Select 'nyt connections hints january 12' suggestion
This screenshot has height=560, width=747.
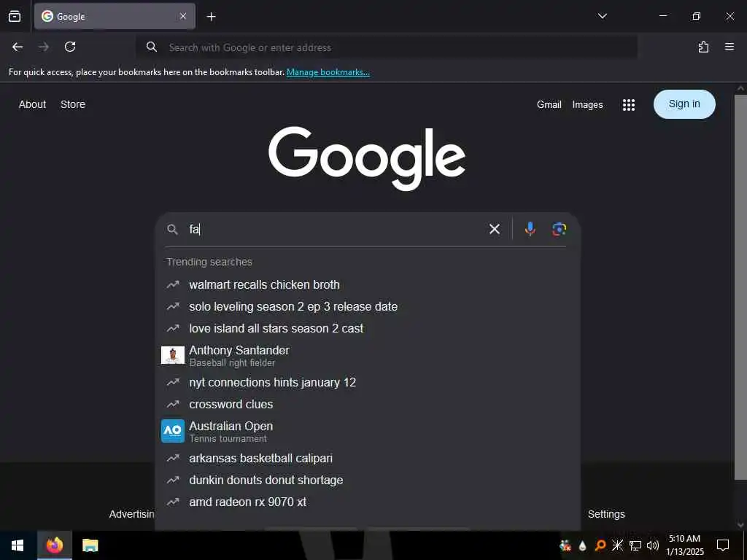(368, 382)
